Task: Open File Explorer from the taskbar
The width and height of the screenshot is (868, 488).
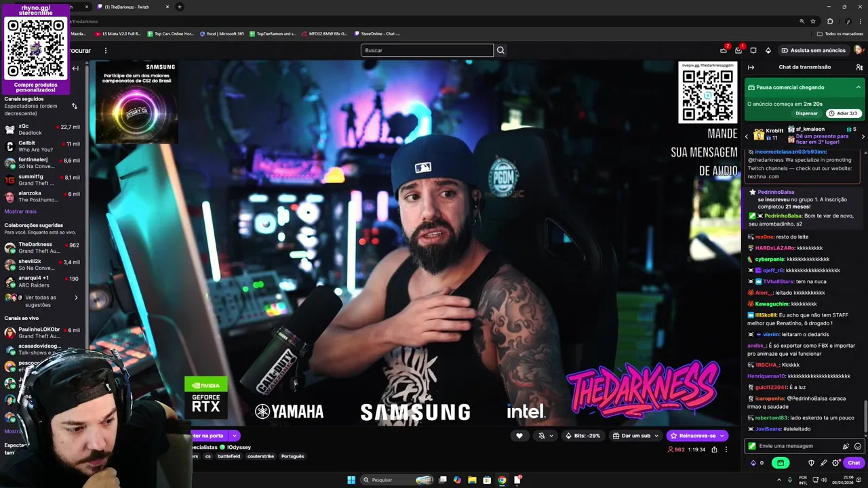Action: [x=472, y=480]
